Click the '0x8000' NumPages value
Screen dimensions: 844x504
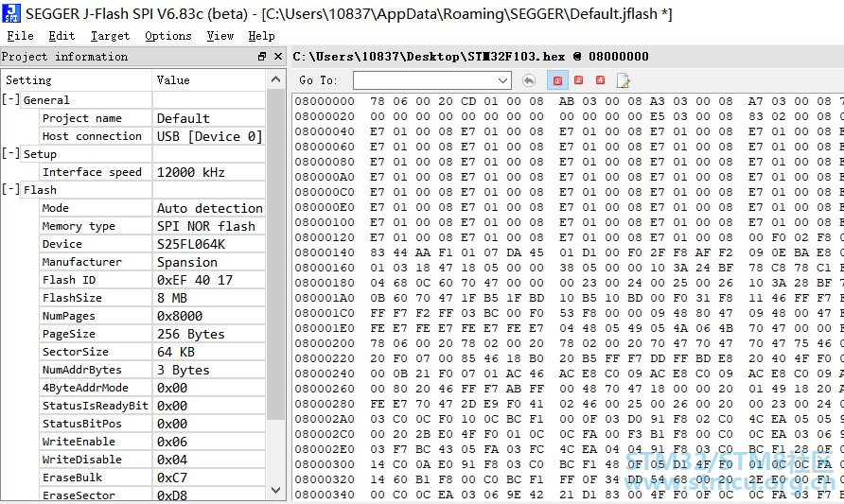click(179, 316)
